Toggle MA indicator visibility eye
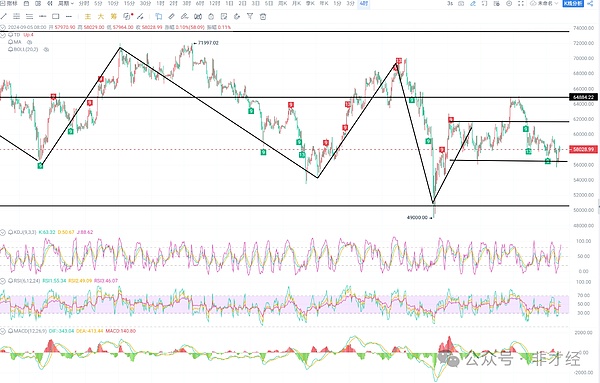Image resolution: width=600 pixels, height=383 pixels. click(x=29, y=42)
